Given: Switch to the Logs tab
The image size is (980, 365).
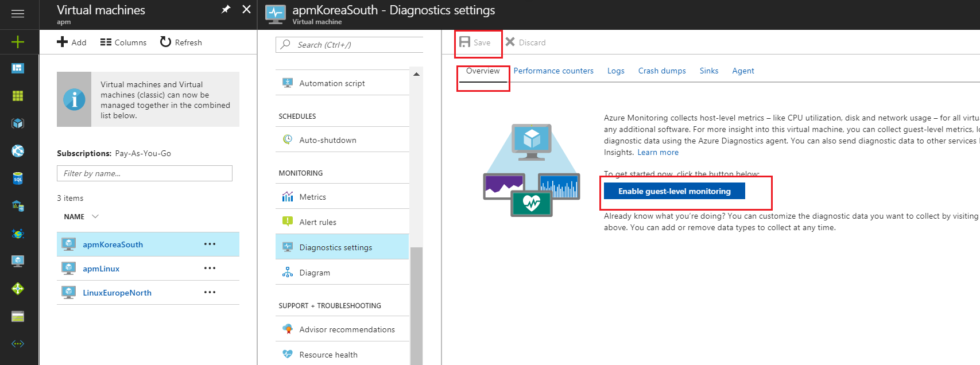Looking at the screenshot, I should (x=616, y=71).
